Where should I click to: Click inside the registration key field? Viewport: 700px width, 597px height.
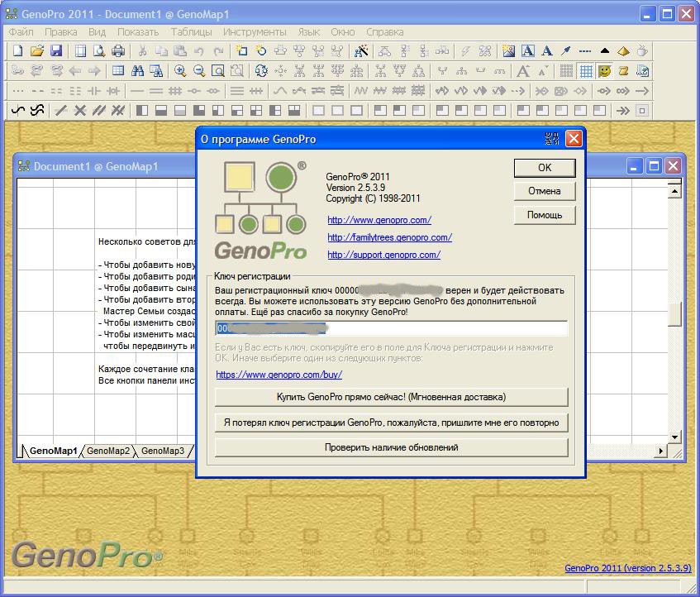(392, 328)
